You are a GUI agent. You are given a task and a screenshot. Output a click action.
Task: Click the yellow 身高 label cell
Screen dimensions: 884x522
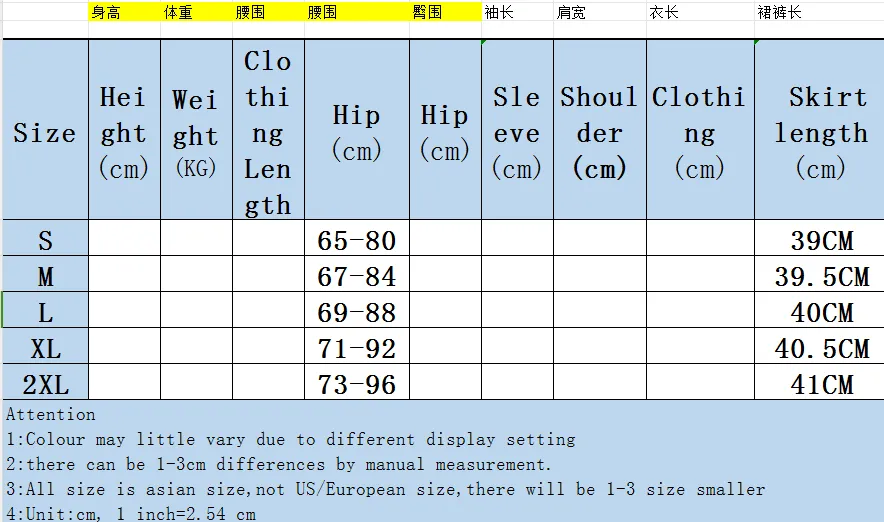[105, 13]
